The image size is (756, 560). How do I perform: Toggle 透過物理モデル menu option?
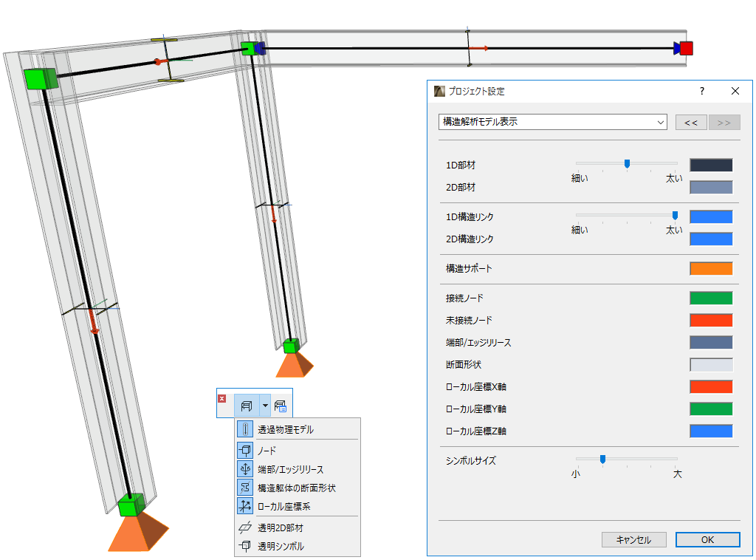297,429
